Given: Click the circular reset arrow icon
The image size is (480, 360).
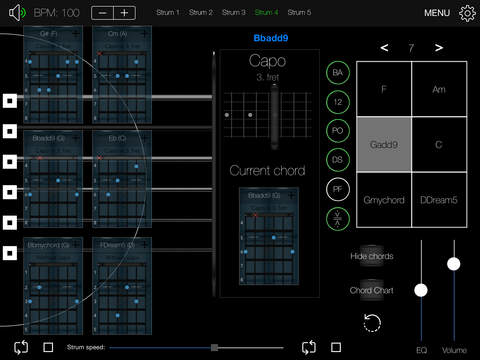Looking at the screenshot, I should point(372,323).
